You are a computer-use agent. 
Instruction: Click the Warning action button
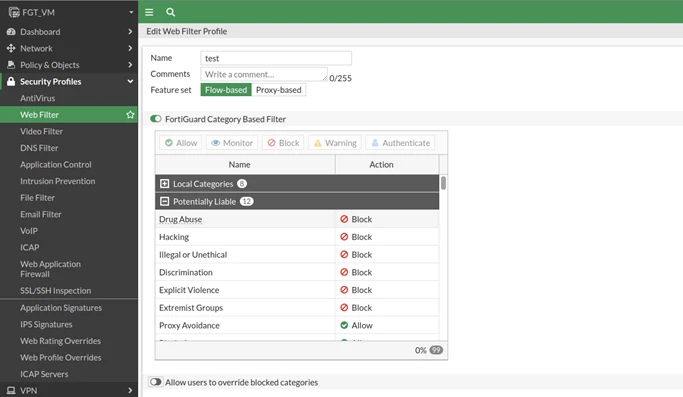tap(335, 143)
